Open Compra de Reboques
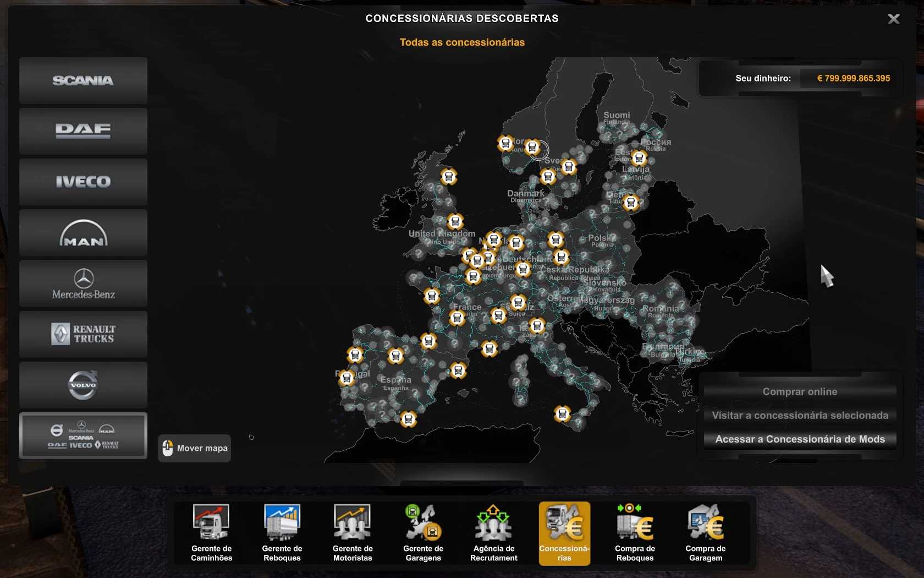 pos(635,532)
